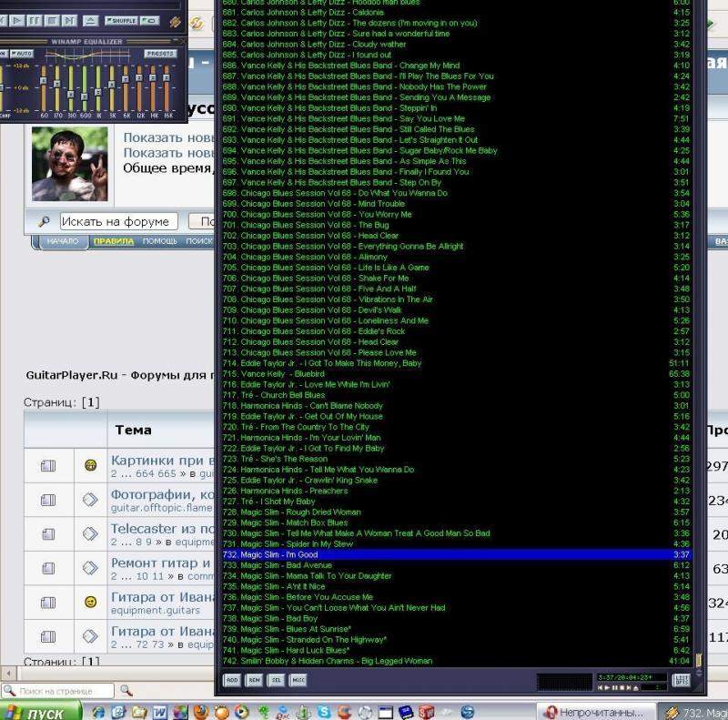Screen dimensions: 728x720
Task: Open playlist MISC menu button
Action: pos(298,680)
